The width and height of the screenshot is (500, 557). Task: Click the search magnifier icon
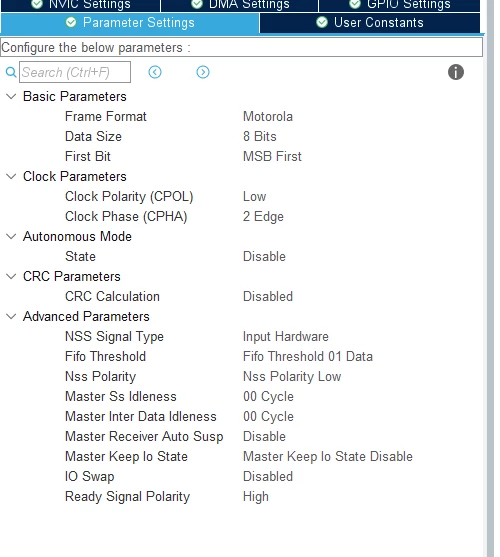point(11,72)
